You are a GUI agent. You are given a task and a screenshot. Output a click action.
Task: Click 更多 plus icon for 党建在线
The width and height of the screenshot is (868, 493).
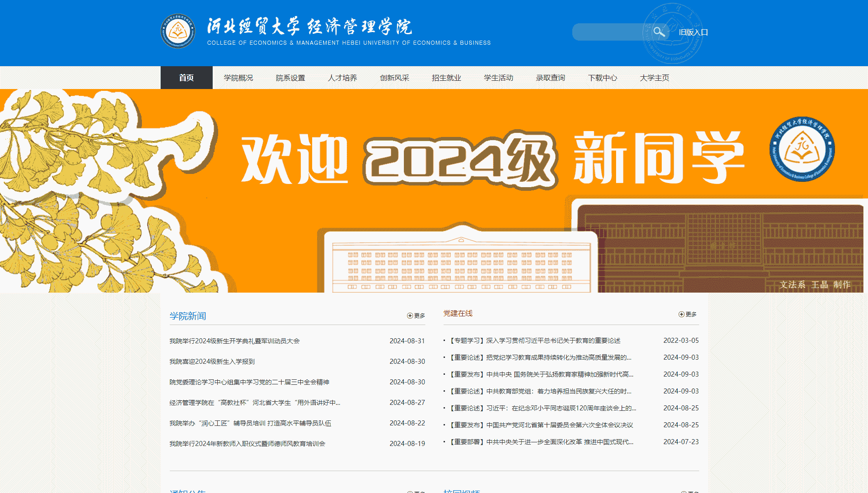(x=687, y=314)
